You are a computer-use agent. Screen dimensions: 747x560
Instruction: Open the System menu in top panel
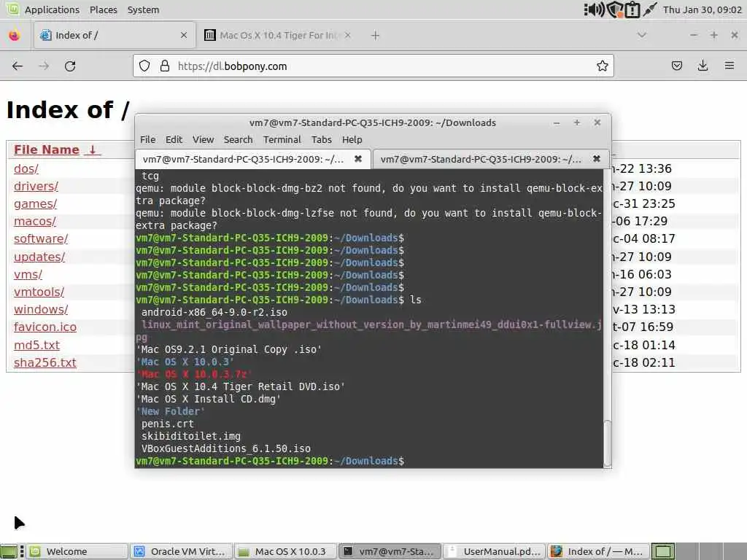coord(144,9)
